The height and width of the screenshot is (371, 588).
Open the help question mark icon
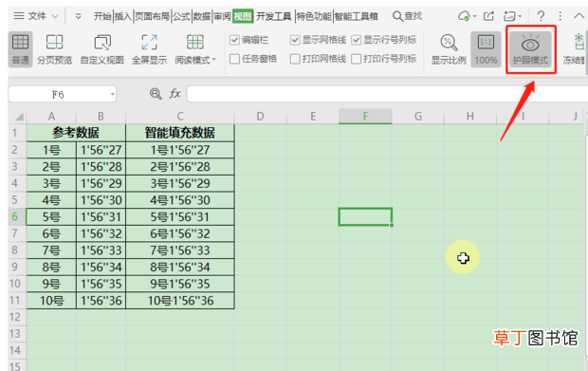pos(541,16)
